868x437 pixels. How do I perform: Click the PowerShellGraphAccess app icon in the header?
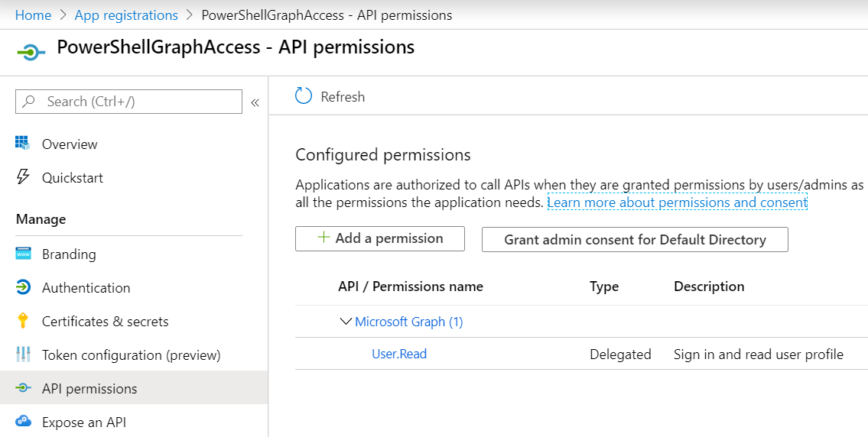point(31,53)
